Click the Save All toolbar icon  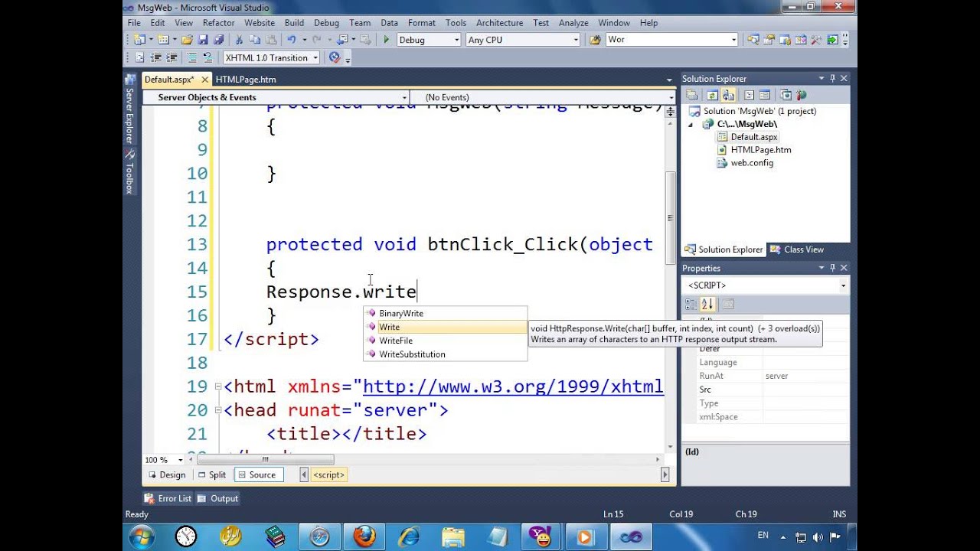coord(218,40)
